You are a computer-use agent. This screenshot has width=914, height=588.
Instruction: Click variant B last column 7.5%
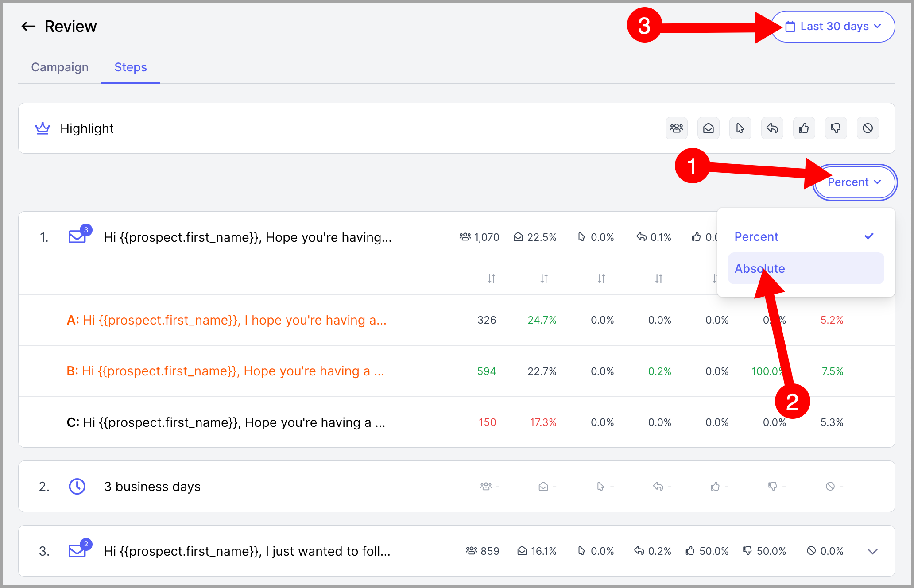[x=833, y=371]
